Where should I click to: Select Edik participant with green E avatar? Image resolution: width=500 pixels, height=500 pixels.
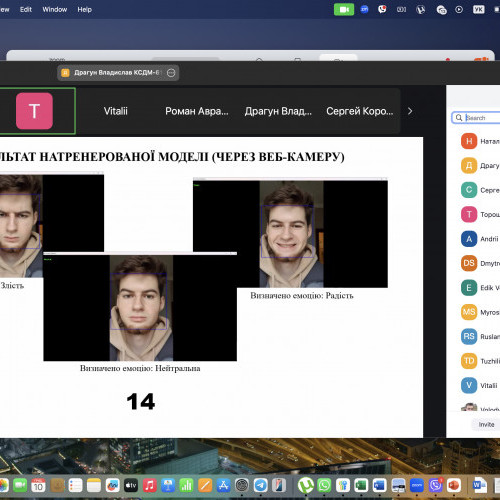pos(480,288)
